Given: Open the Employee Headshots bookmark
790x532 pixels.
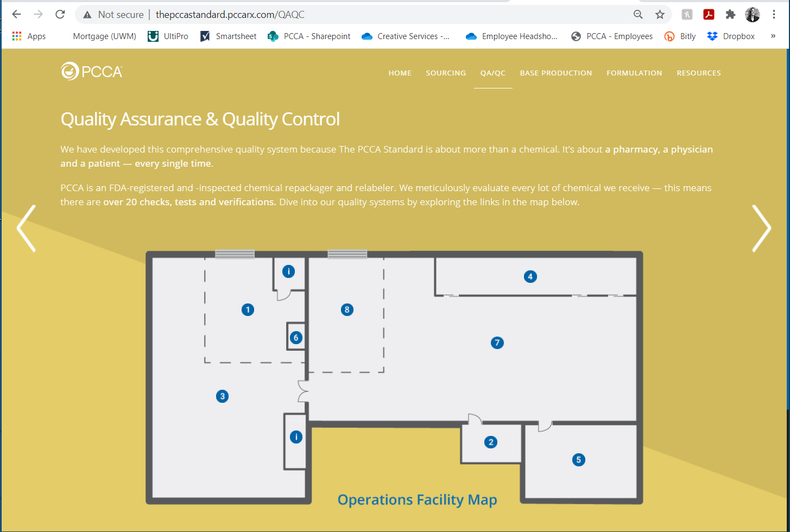Looking at the screenshot, I should pyautogui.click(x=512, y=36).
